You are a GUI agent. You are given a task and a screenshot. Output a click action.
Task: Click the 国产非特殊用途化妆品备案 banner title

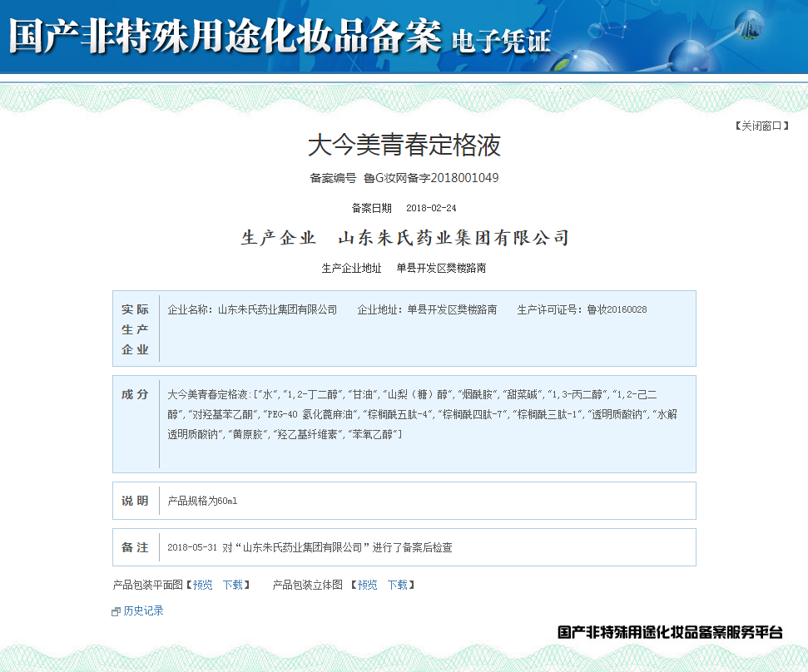coord(225,37)
